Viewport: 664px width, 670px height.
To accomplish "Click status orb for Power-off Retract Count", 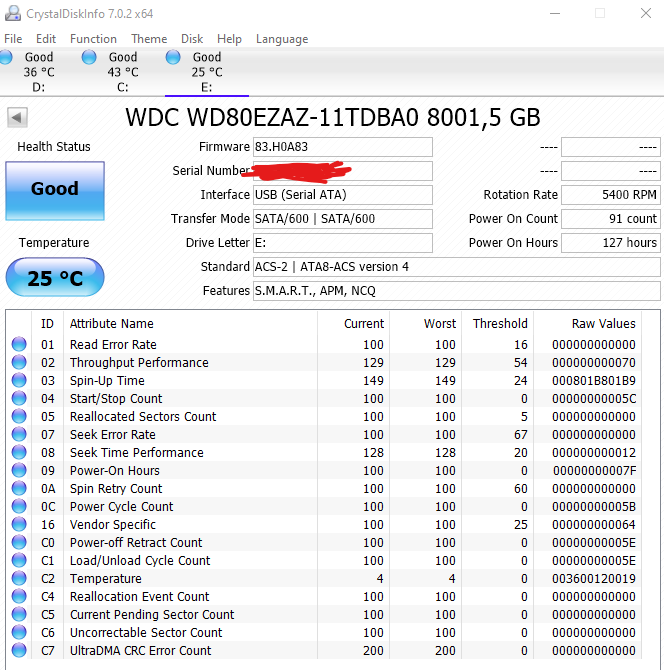I will click(x=19, y=542).
